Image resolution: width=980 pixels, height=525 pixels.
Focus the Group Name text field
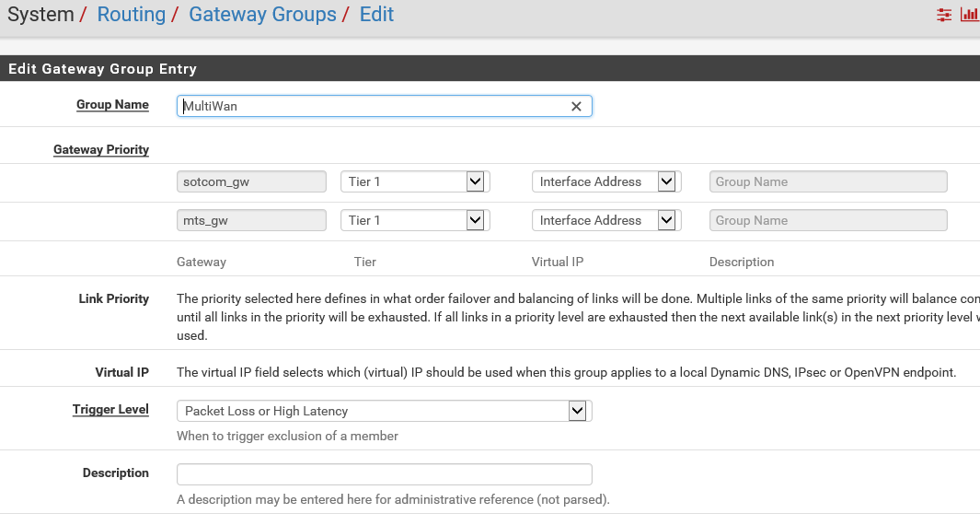(373, 107)
